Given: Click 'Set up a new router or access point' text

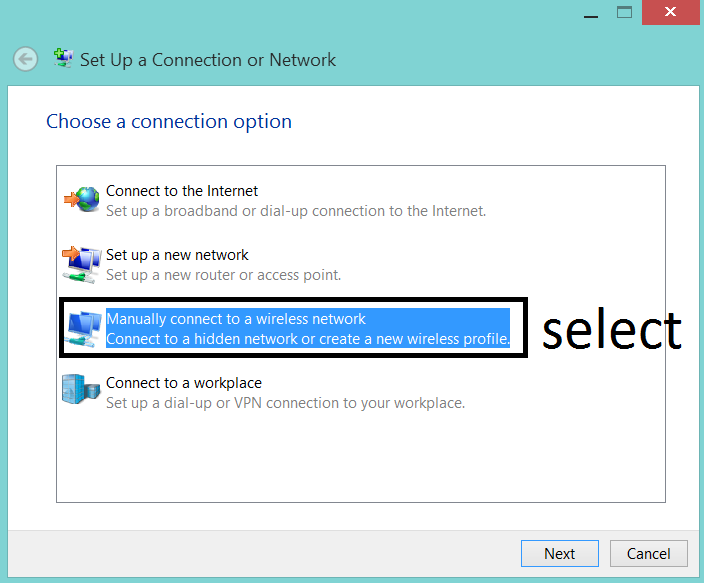Looking at the screenshot, I should click(x=223, y=275).
